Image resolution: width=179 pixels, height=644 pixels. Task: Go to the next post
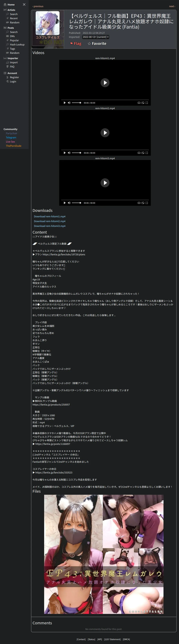click(172, 6)
